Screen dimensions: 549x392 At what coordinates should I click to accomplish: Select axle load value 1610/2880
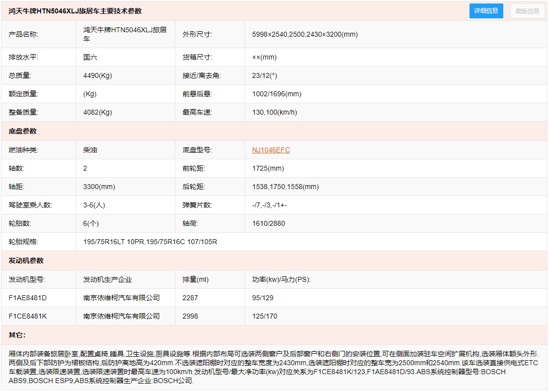point(269,223)
